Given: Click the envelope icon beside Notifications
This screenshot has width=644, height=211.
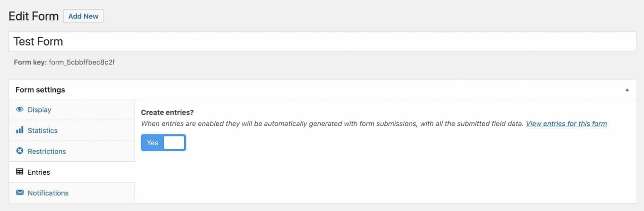Looking at the screenshot, I should (x=19, y=193).
